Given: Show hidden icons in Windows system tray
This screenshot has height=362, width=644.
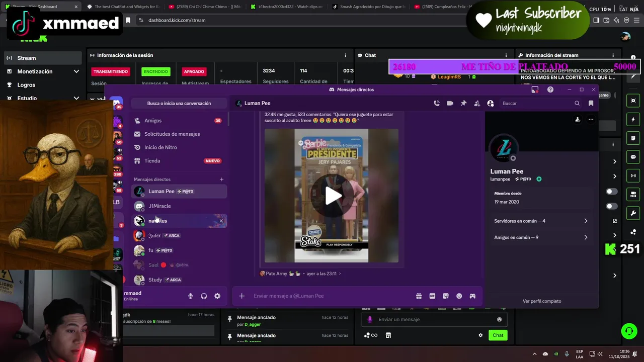Looking at the screenshot, I should pos(534,354).
